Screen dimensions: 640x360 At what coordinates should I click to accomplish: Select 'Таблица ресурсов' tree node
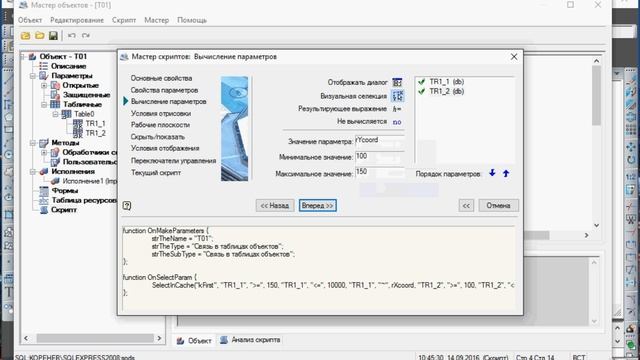tap(84, 200)
